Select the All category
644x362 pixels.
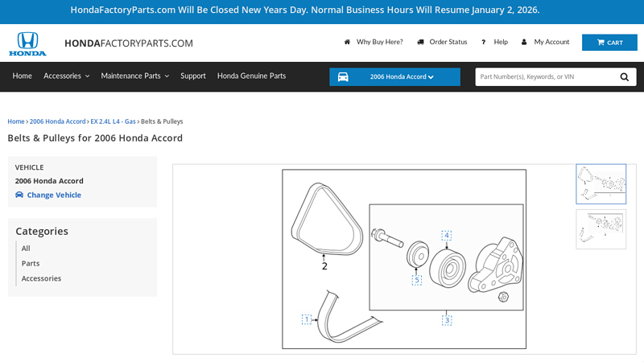coord(26,249)
